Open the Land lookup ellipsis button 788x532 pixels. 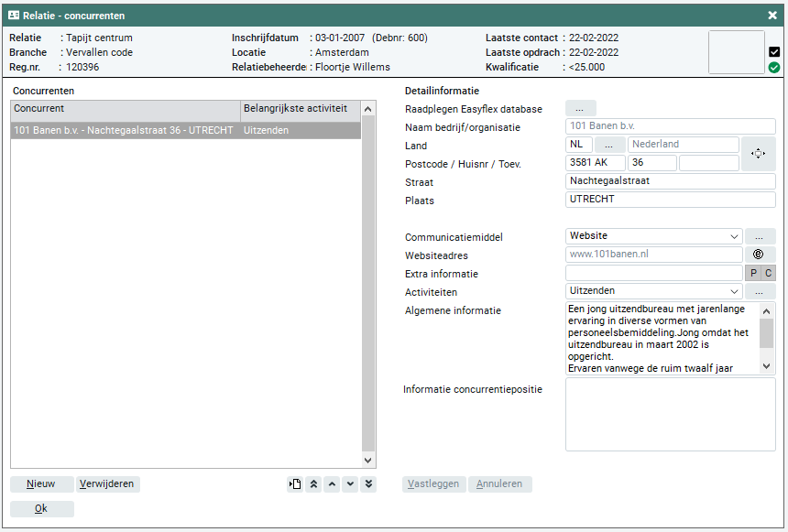(x=609, y=145)
